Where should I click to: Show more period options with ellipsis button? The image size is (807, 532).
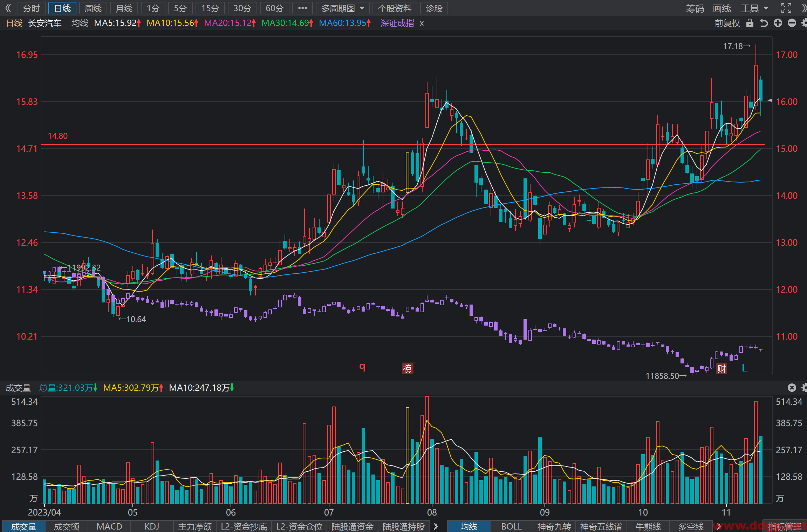point(302,8)
